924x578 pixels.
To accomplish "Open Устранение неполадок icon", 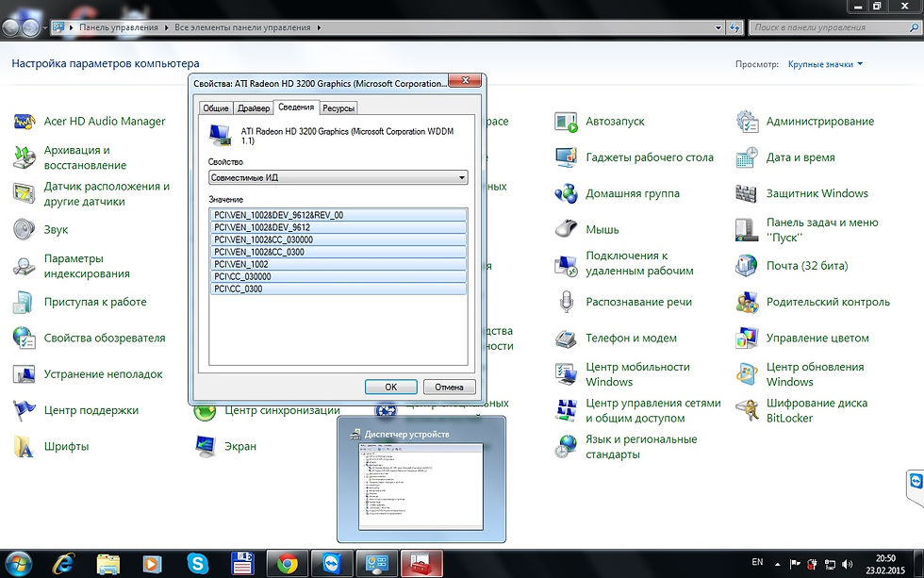I will [x=25, y=374].
